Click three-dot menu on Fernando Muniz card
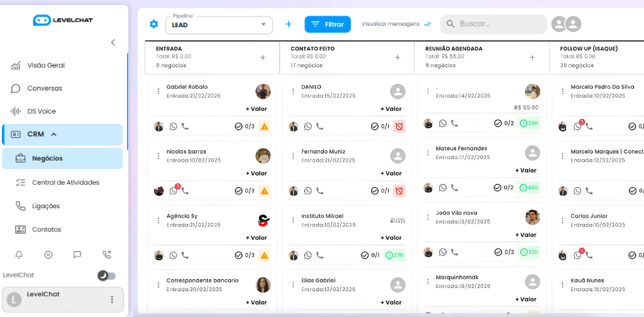The image size is (644, 317). click(x=293, y=155)
